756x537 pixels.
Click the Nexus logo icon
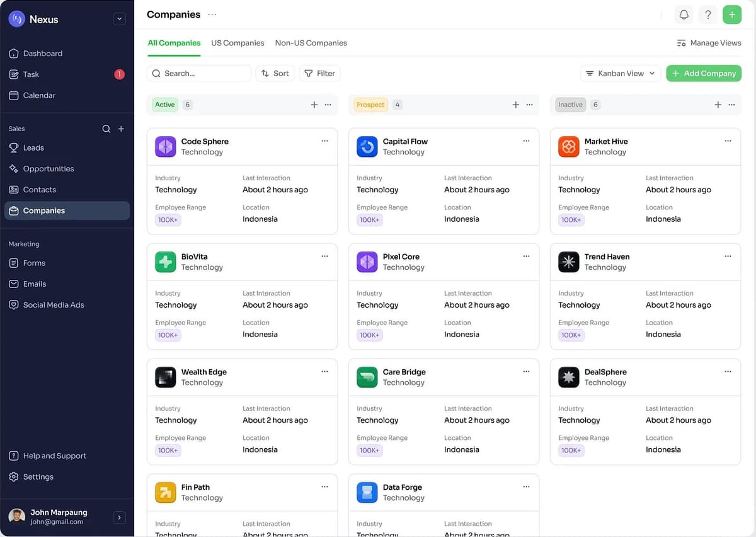pos(16,19)
